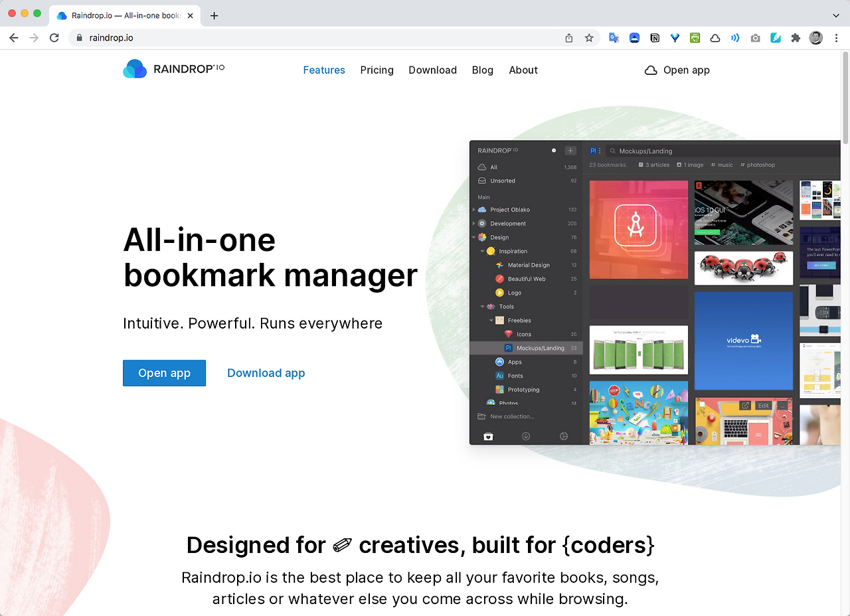Viewport: 850px width, 616px height.
Task: Click the Edit button on laptop thumbnail
Action: tap(764, 406)
